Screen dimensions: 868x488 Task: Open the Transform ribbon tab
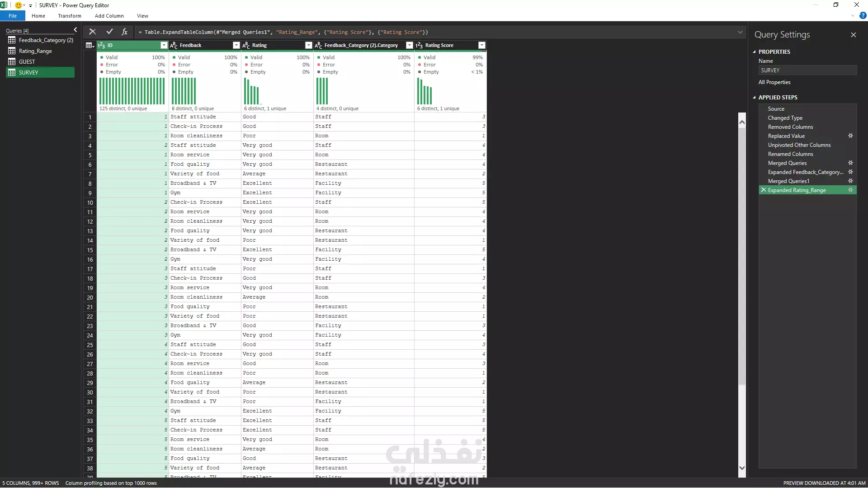(70, 16)
